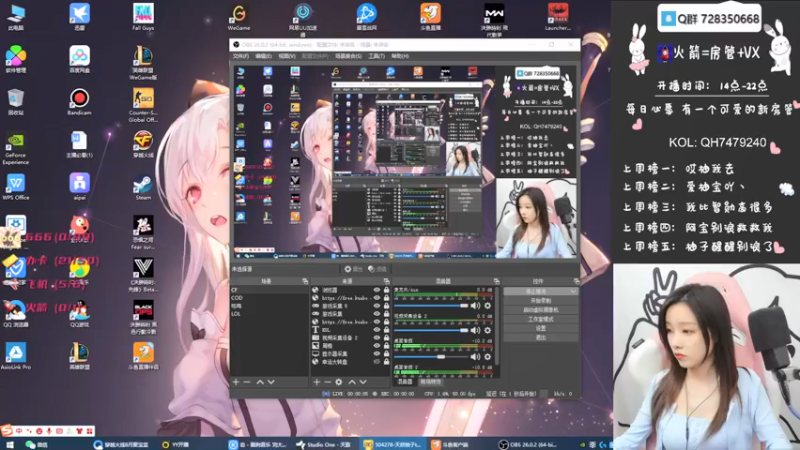Open Tools menu in OBS menu bar
Viewport: 800px width, 450px height.
[377, 56]
